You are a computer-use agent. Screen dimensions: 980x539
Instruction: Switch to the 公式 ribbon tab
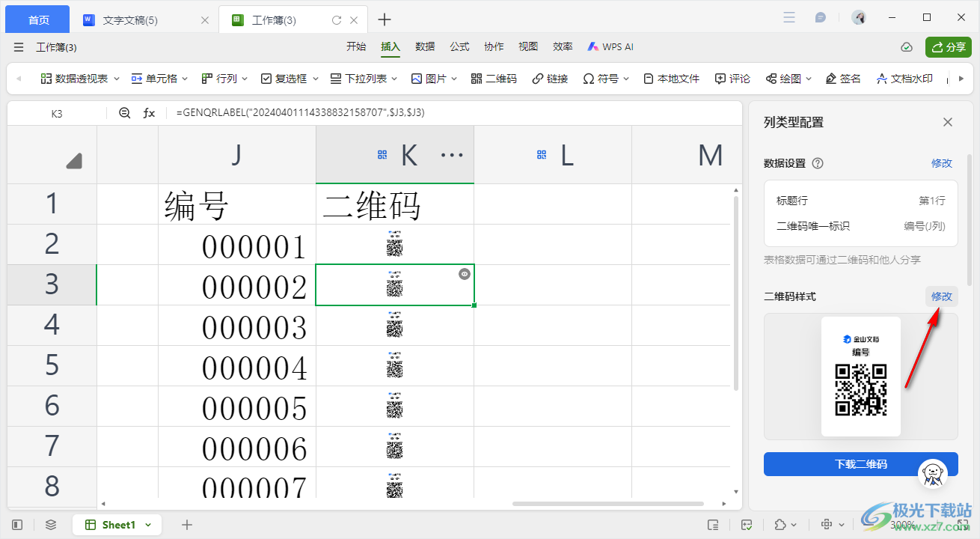click(459, 46)
